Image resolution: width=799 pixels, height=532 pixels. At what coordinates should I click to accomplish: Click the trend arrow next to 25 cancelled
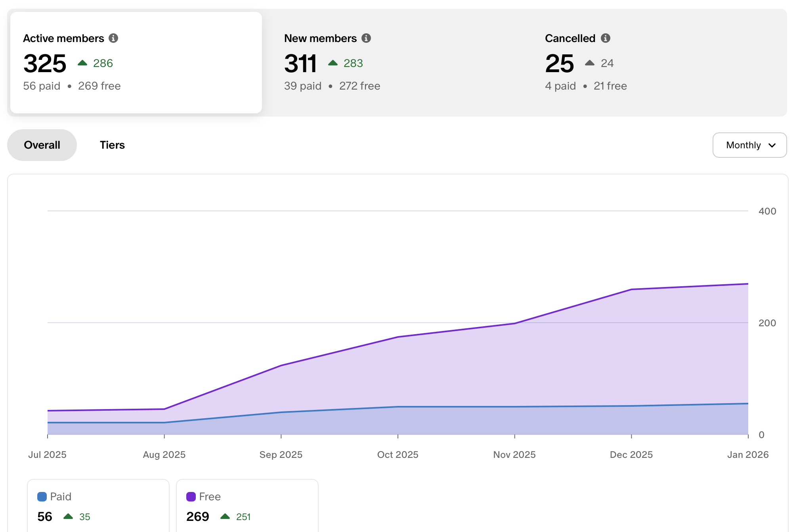pos(589,63)
